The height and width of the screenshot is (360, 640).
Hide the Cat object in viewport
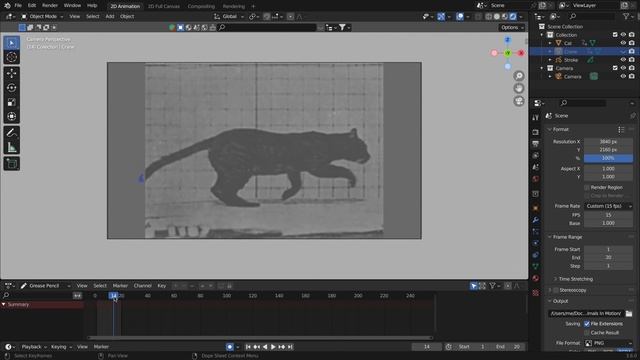623,43
